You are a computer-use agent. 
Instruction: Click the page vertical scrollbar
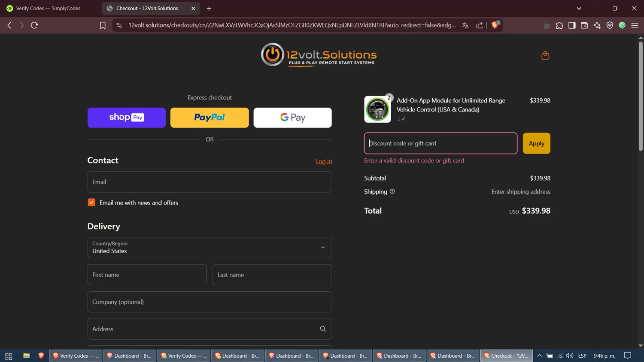coord(641,97)
